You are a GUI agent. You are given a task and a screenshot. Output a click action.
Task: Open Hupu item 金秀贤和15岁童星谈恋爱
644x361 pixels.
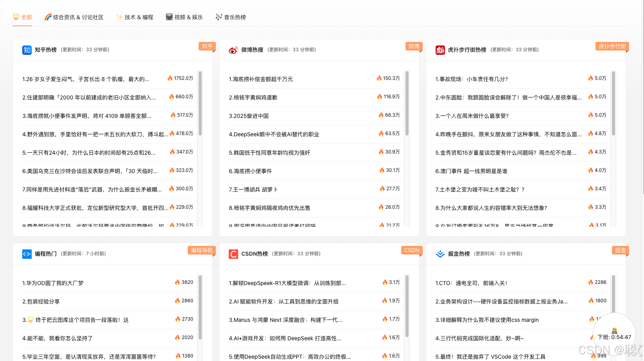(x=506, y=153)
